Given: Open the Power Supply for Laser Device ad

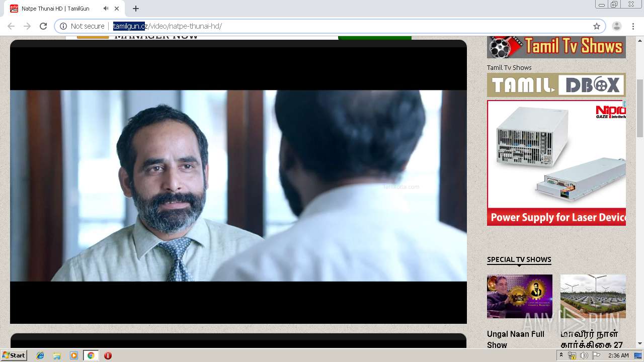Looking at the screenshot, I should 556,163.
